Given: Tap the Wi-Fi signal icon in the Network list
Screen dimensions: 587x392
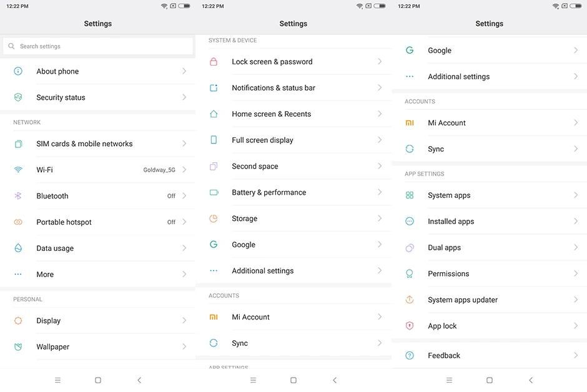Looking at the screenshot, I should pos(18,169).
